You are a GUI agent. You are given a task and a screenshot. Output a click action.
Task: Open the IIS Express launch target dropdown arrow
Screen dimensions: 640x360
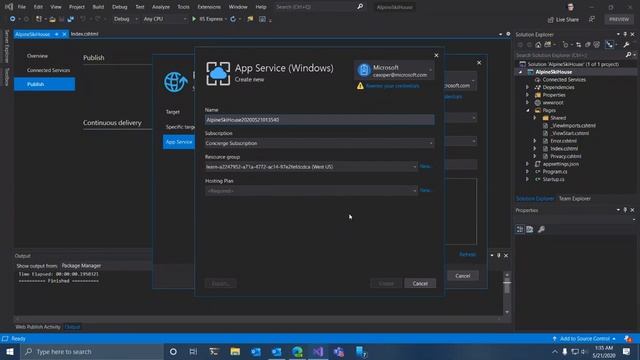[x=226, y=19]
